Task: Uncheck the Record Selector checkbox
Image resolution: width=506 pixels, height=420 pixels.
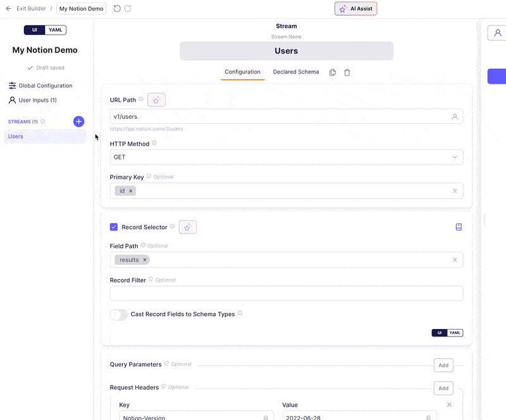Action: (114, 227)
